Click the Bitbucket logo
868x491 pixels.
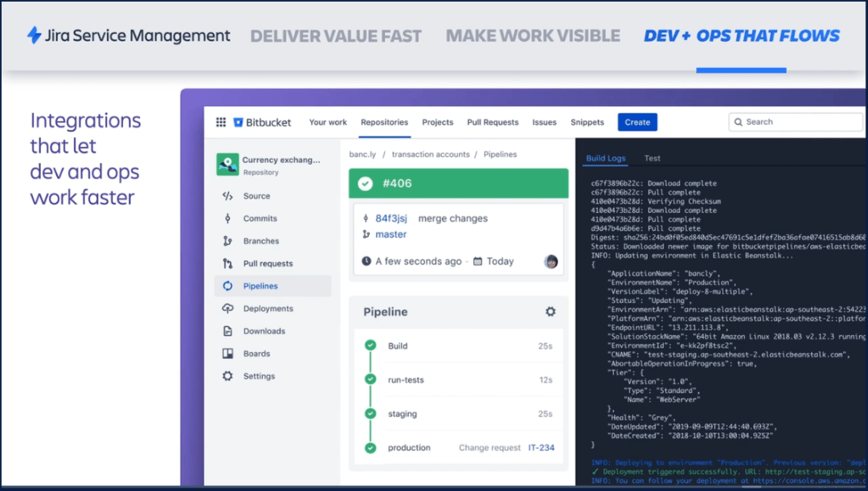[x=263, y=122]
